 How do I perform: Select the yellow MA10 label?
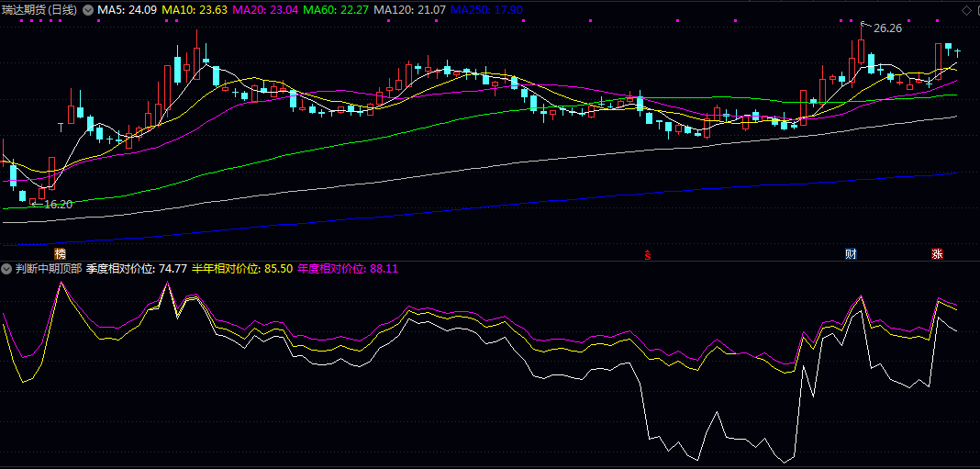[x=194, y=10]
